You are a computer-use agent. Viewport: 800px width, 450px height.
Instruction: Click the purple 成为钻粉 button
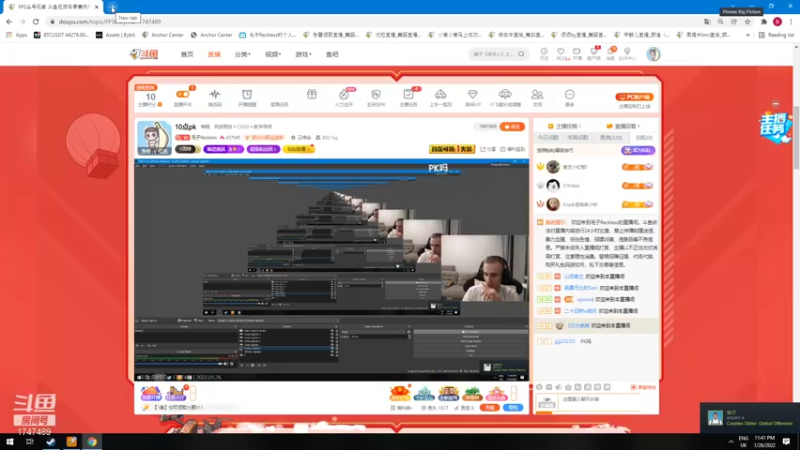pos(638,151)
